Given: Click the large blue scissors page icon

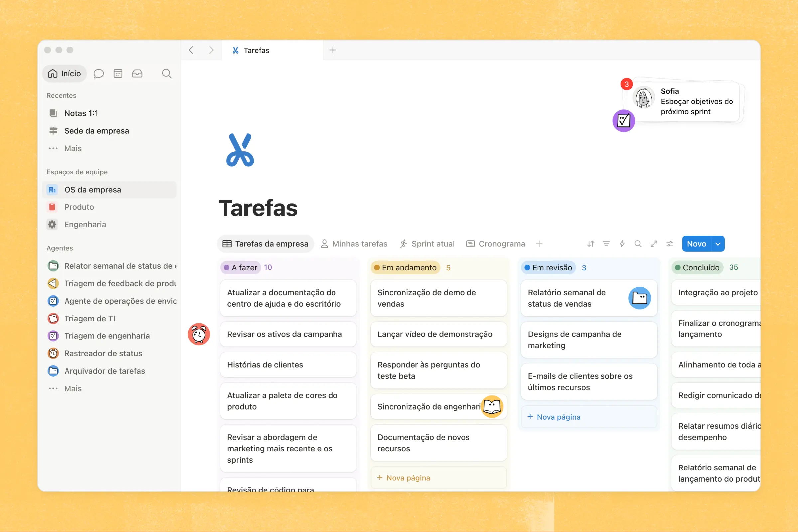Looking at the screenshot, I should (240, 150).
